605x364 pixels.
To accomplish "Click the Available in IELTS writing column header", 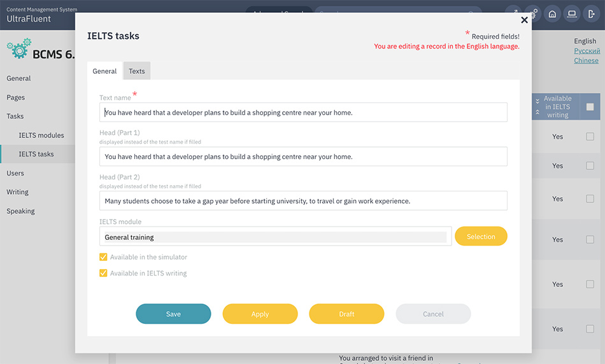I will (x=557, y=107).
